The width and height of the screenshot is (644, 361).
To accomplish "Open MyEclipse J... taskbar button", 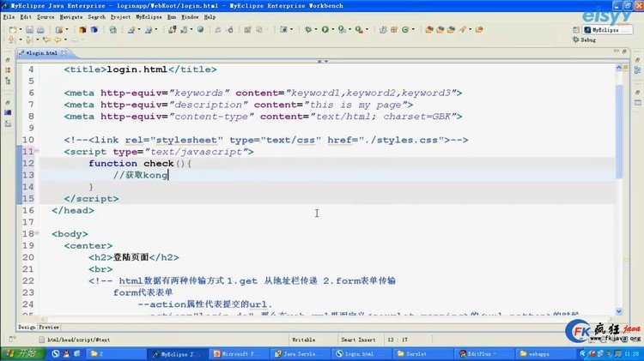I will pos(176,353).
